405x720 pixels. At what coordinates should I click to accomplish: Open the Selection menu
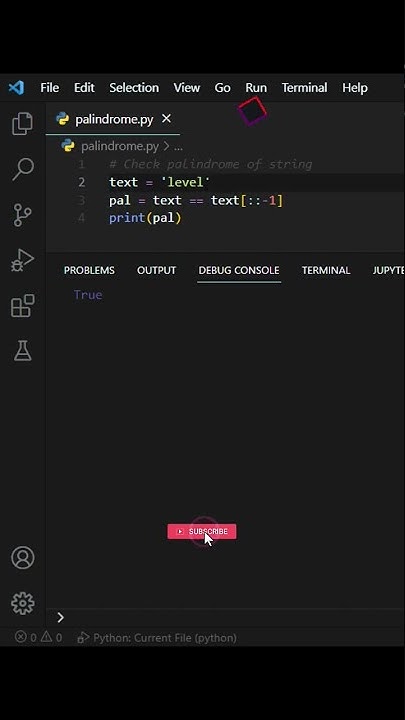tap(134, 88)
